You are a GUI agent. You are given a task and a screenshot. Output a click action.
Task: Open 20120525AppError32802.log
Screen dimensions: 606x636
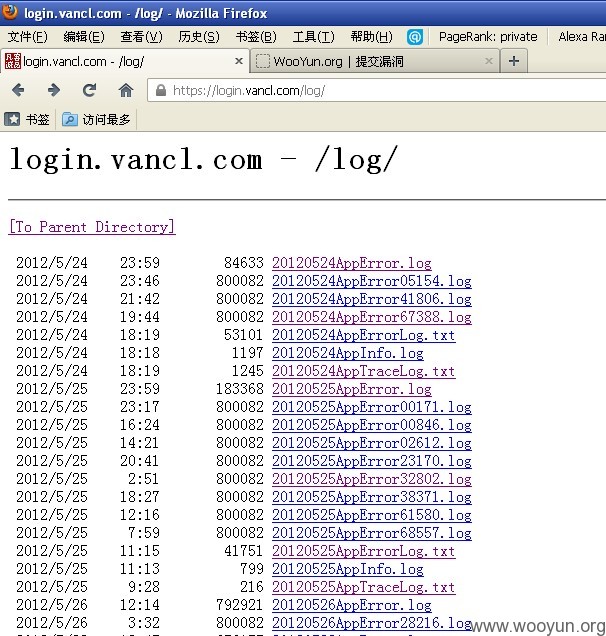(372, 479)
